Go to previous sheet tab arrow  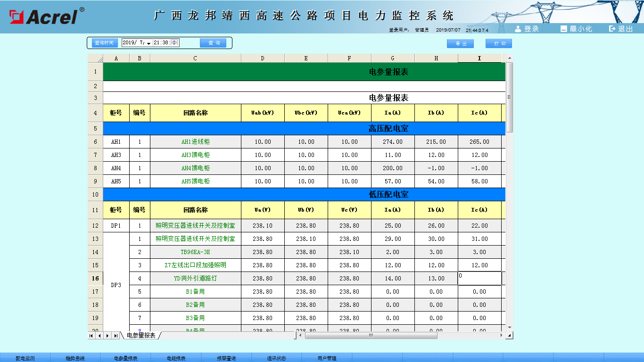pos(99,336)
